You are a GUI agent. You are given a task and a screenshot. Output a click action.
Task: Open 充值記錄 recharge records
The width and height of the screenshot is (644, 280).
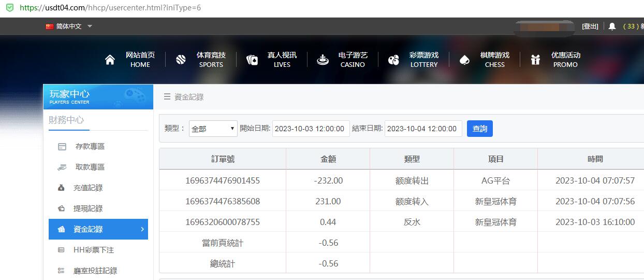point(88,188)
